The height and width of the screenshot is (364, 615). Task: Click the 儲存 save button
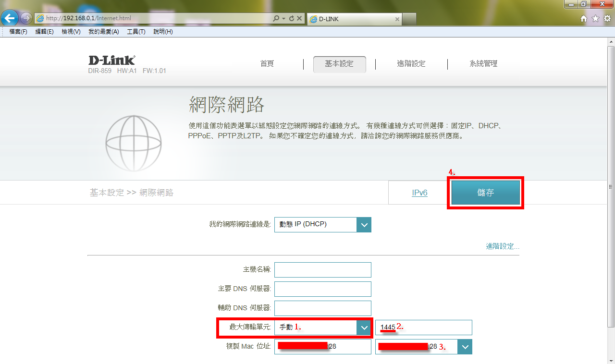click(x=485, y=193)
